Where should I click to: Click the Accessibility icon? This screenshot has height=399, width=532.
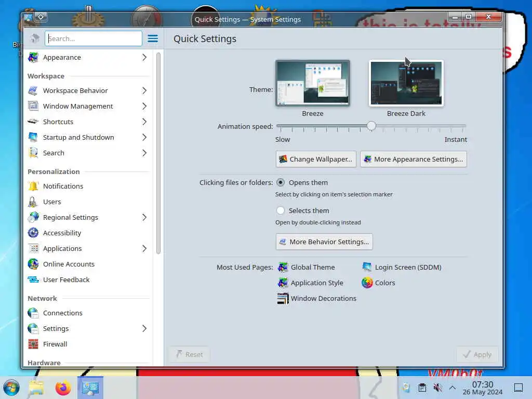pyautogui.click(x=33, y=233)
